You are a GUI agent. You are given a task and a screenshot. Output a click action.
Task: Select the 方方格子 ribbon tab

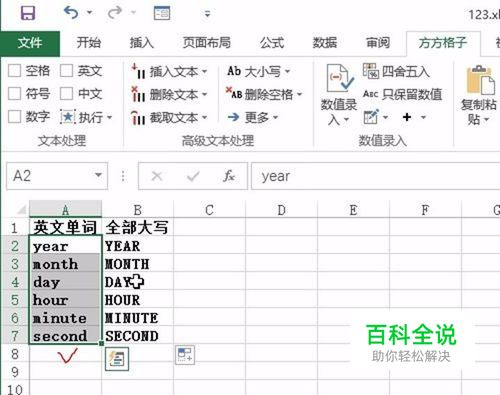point(443,43)
